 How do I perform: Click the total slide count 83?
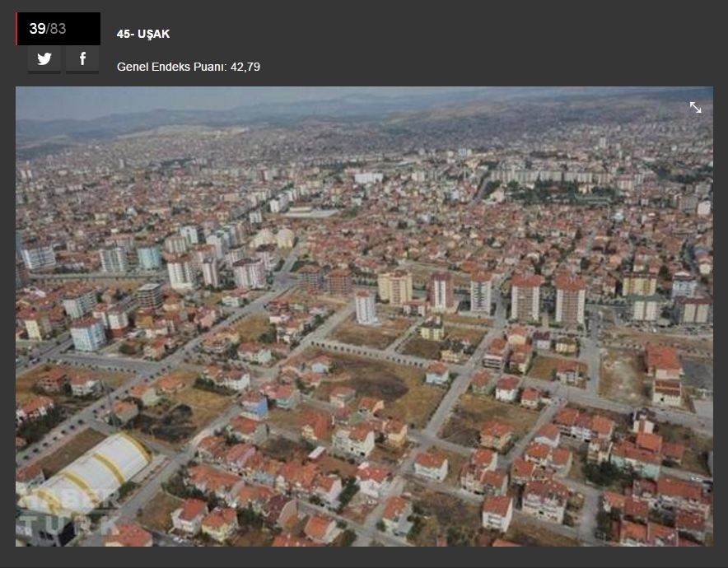coord(58,29)
